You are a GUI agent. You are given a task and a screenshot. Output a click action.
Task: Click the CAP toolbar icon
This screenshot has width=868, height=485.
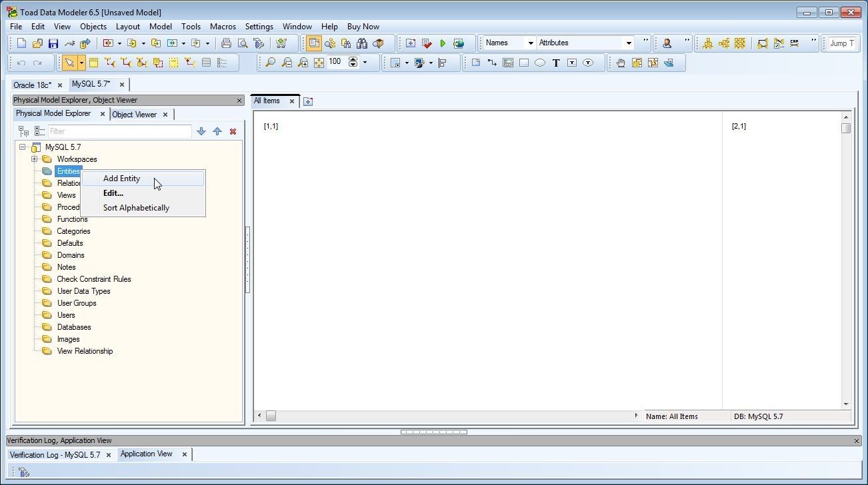click(x=795, y=43)
